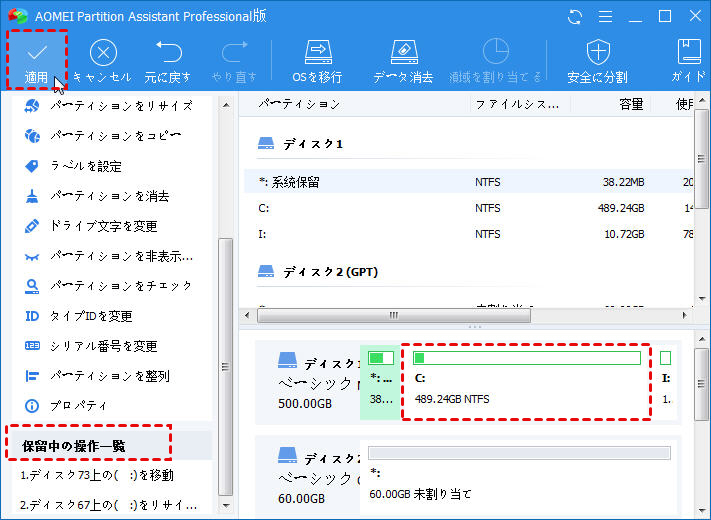Screen dimensions: 711x520
Task: Click the disk map scroll-down arrow
Action: coord(702,511)
